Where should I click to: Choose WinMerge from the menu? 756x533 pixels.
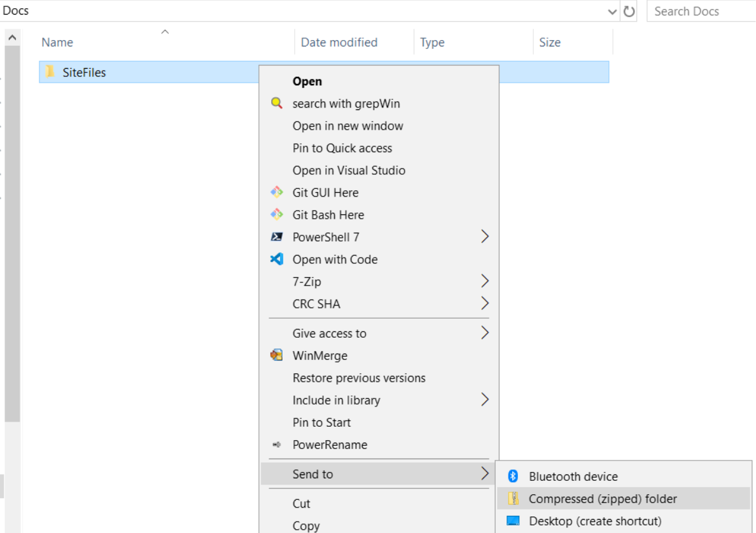(x=379, y=355)
